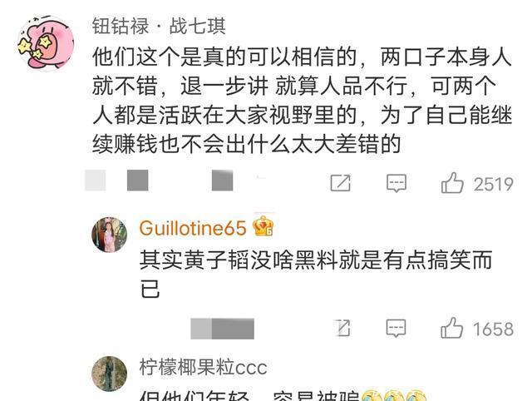Reply to 钮钴禄·战七琪's comment
Viewport: 532px width, 401px height.
[397, 183]
